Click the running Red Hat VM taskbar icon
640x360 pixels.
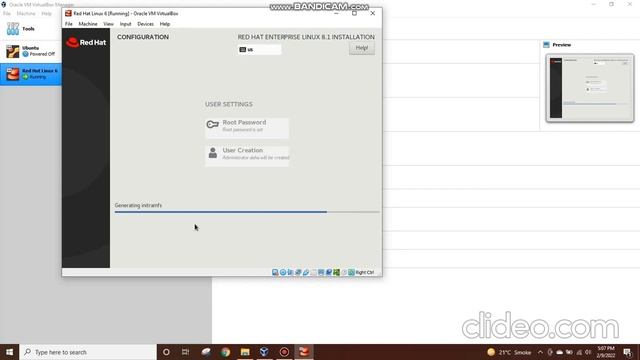pyautogui.click(x=304, y=352)
